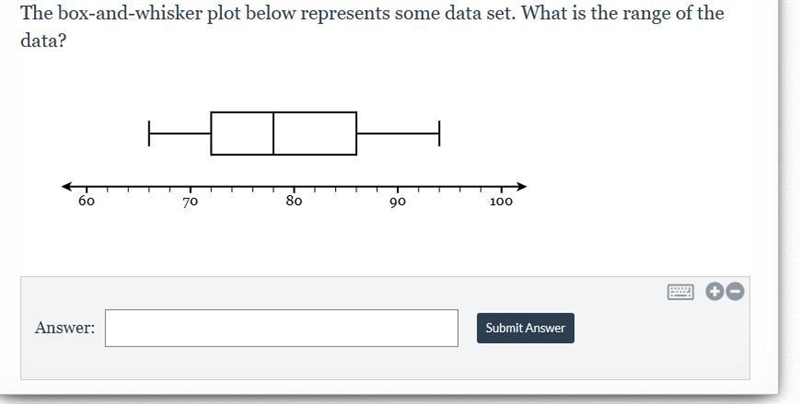The image size is (800, 404).
Task: Click the right arrowhead of number line
Action: point(521,187)
